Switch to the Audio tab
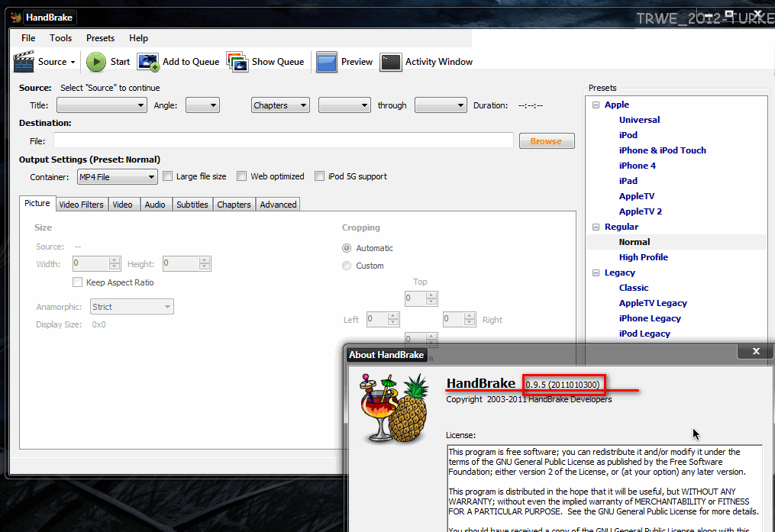The height and width of the screenshot is (532, 775). pos(155,205)
